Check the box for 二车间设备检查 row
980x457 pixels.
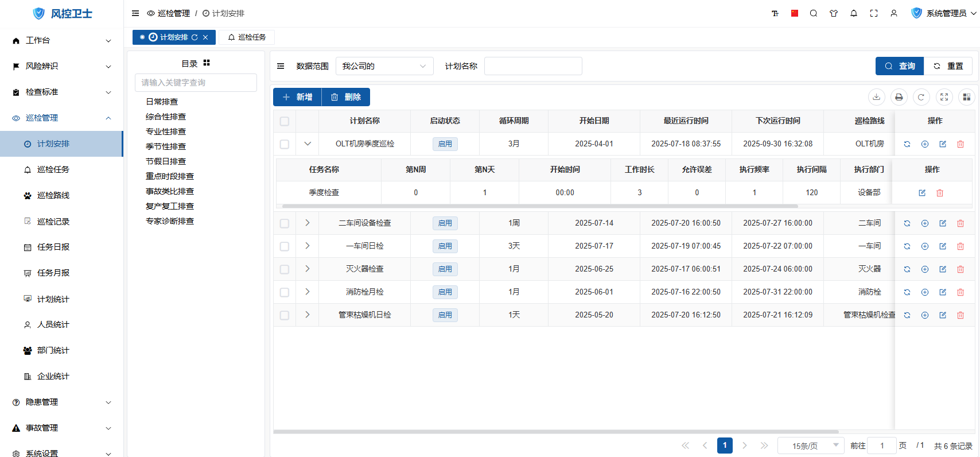pos(285,223)
